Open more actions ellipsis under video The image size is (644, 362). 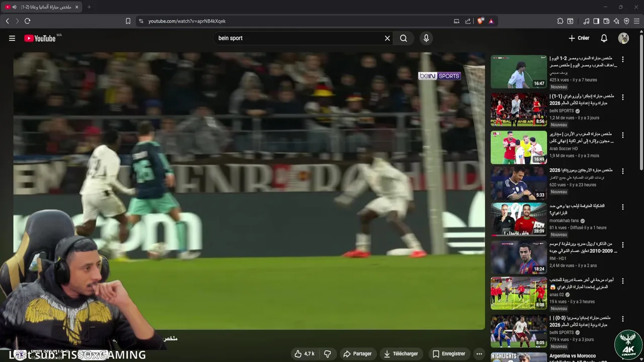coord(479,354)
